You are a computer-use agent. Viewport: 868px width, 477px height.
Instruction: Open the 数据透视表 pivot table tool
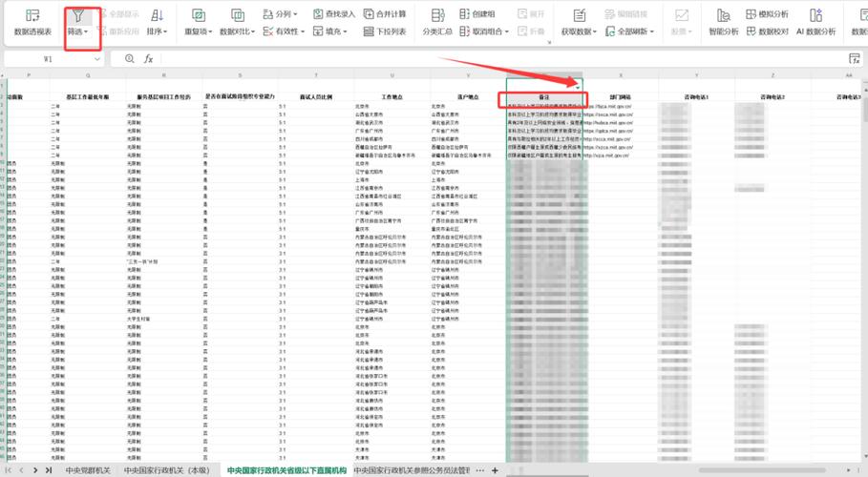32,23
